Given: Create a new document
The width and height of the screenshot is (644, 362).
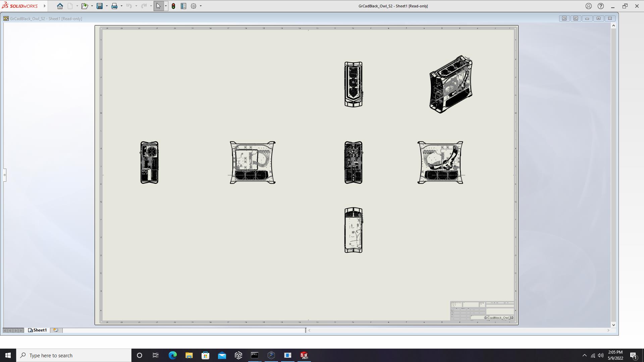Looking at the screenshot, I should [70, 6].
